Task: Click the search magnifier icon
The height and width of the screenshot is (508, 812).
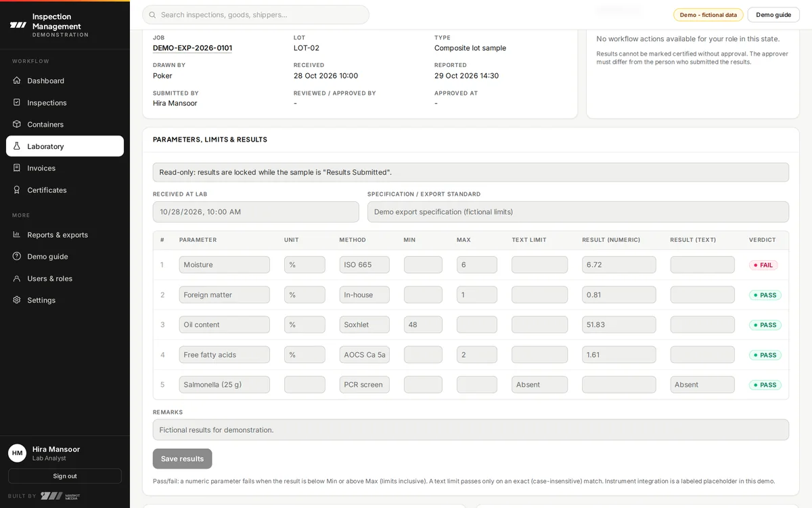Action: [152, 15]
